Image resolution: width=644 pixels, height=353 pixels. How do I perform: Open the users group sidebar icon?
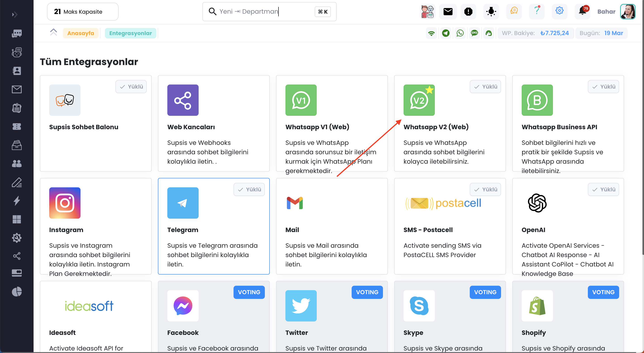17,164
